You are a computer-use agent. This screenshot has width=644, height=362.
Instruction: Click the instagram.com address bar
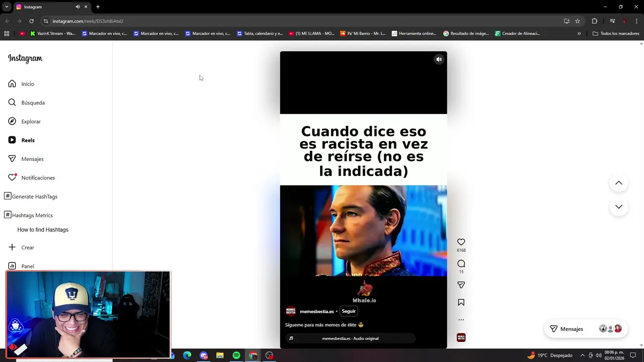pos(302,21)
